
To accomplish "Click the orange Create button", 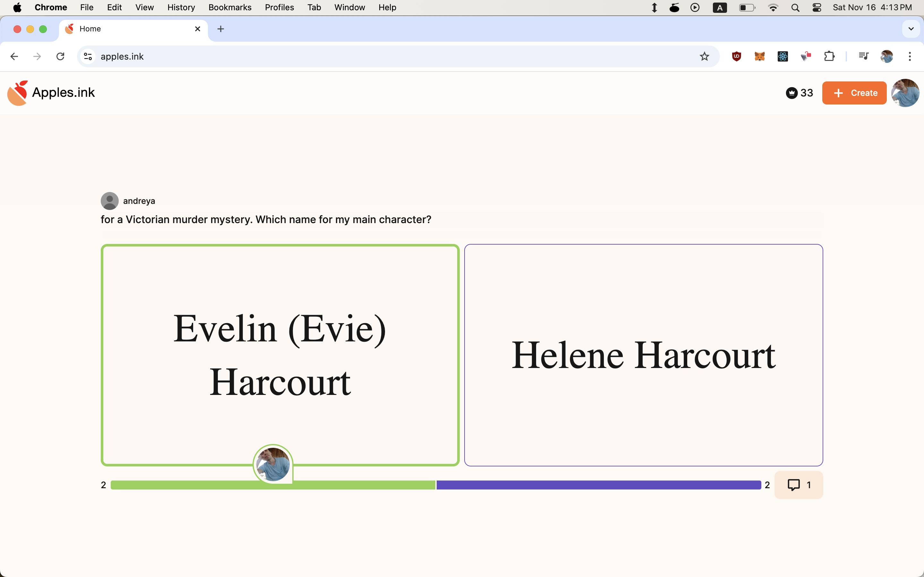I will (x=854, y=93).
